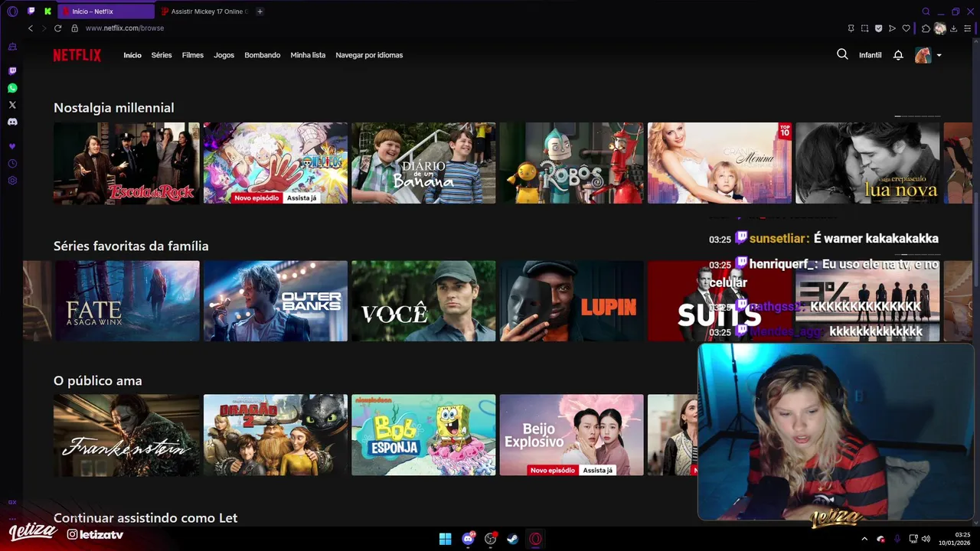Open Minha lista menu item

click(x=308, y=55)
